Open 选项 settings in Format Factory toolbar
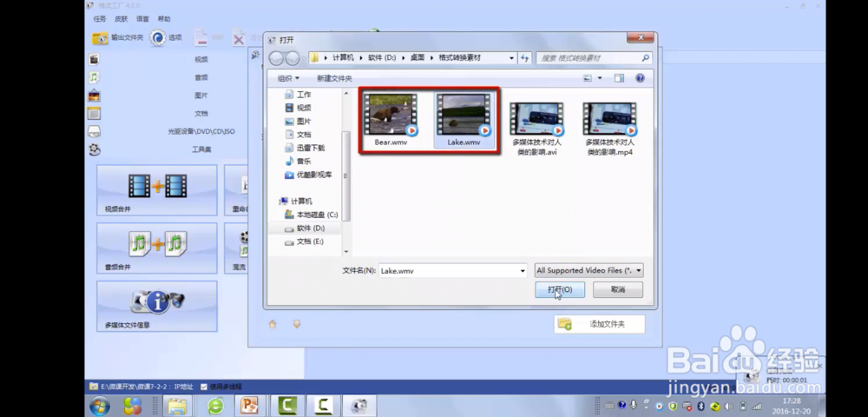The width and height of the screenshot is (868, 417). [x=158, y=37]
